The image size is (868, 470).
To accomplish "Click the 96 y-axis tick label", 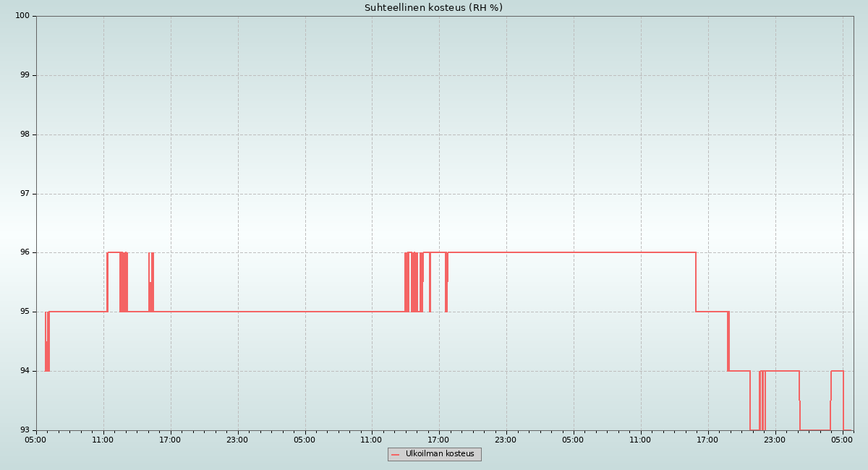I will (x=25, y=252).
